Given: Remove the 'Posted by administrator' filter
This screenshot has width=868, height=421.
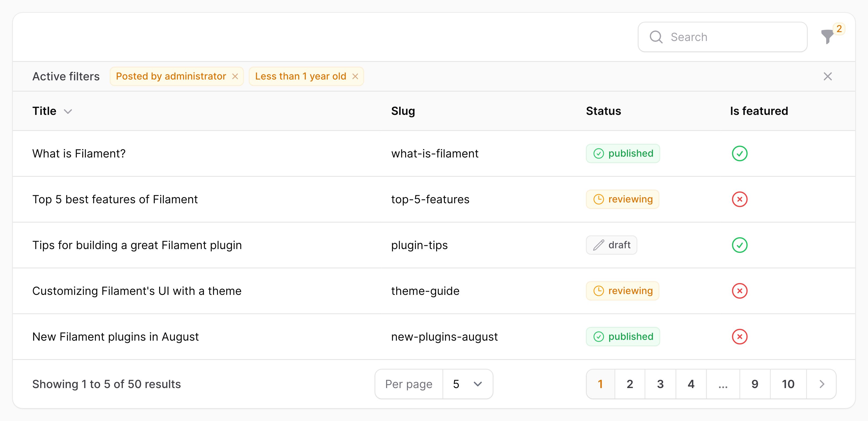Looking at the screenshot, I should (x=235, y=76).
